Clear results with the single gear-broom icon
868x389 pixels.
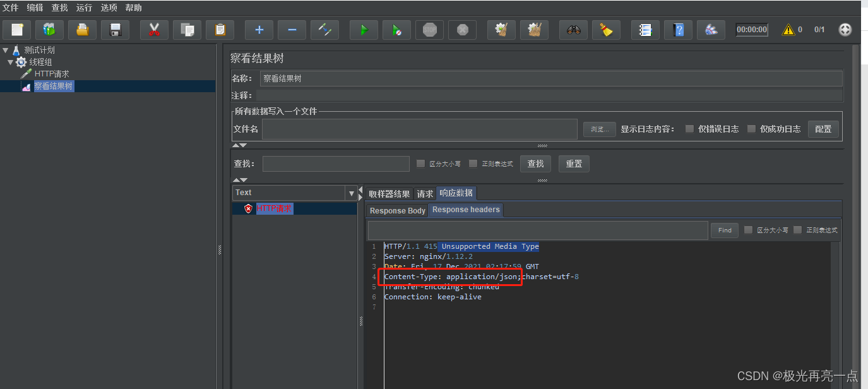pos(501,30)
